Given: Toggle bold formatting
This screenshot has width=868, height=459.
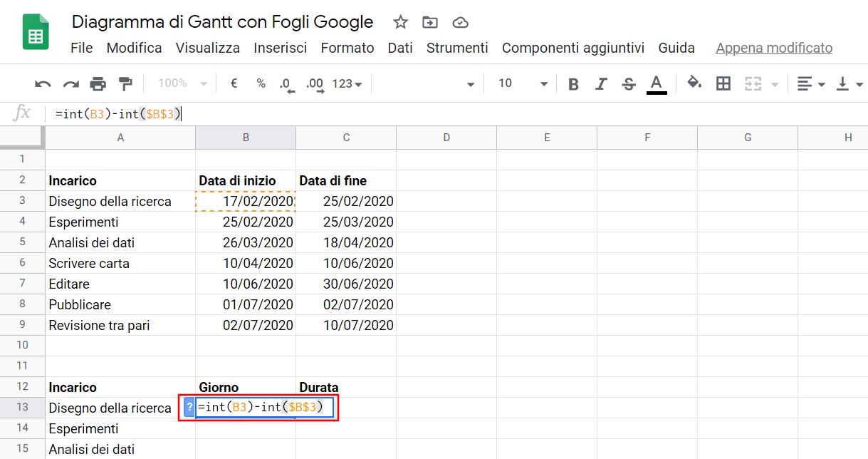Looking at the screenshot, I should [x=573, y=84].
